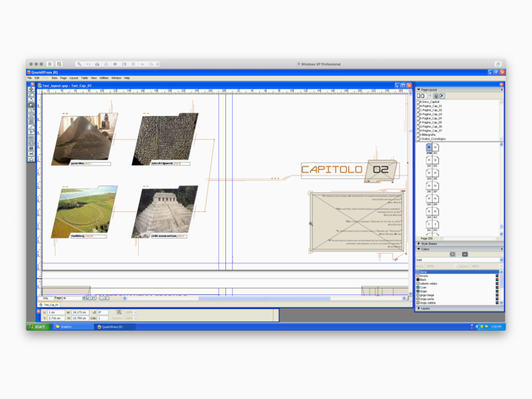Viewport: 532px width, 399px height.
Task: Select page 253 thumbnail marked G
Action: tap(435, 160)
